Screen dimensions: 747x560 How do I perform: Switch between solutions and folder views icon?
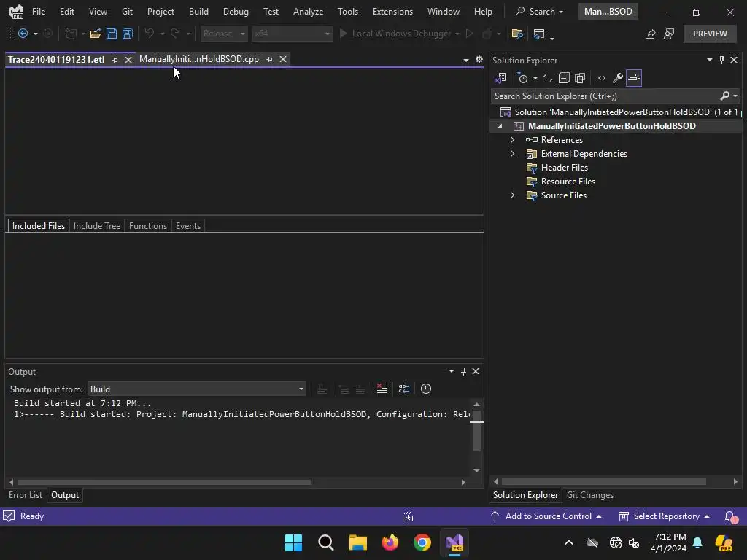[500, 78]
